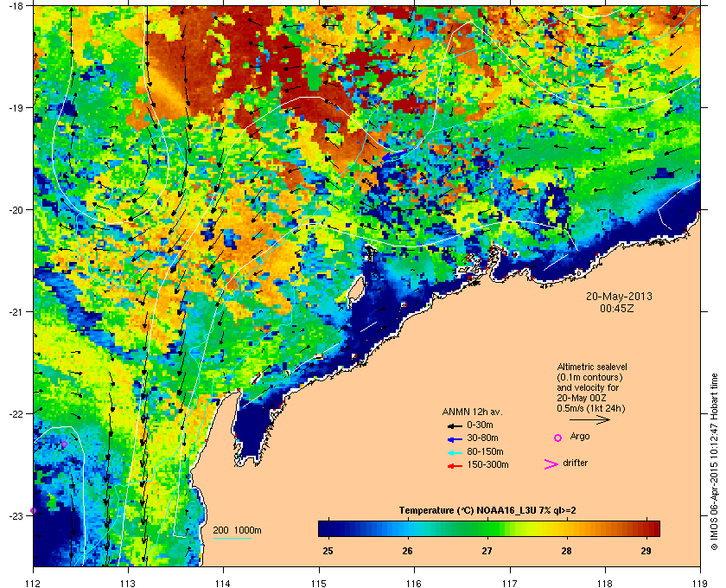Click colorbar tick label 25
Viewport: 726px width, 588px height.
[x=328, y=551]
